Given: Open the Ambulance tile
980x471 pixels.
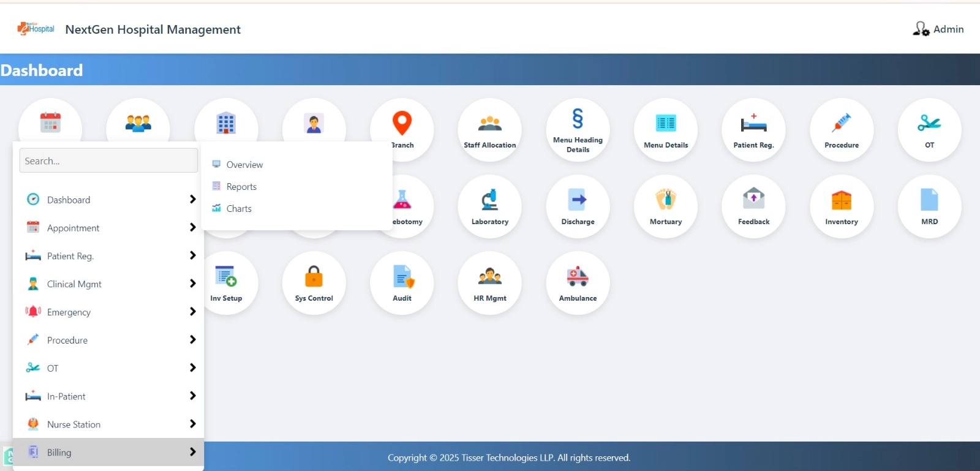Looking at the screenshot, I should point(578,283).
